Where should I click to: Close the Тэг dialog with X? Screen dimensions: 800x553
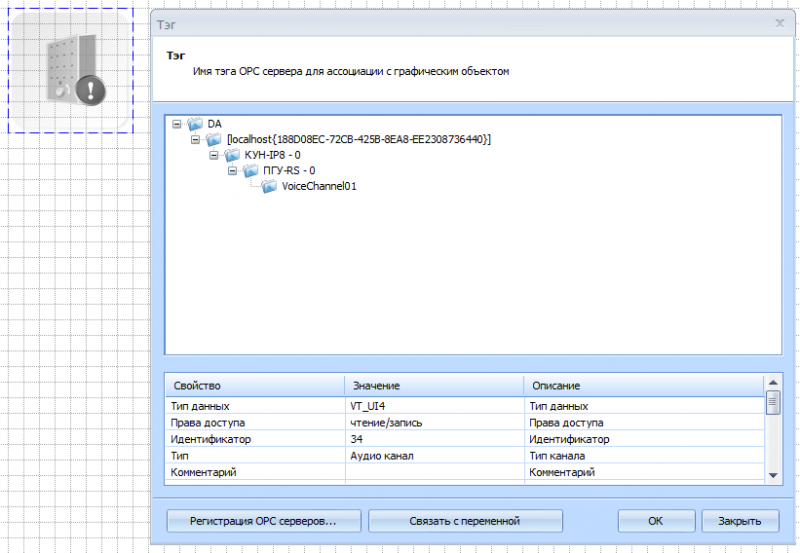[x=780, y=22]
